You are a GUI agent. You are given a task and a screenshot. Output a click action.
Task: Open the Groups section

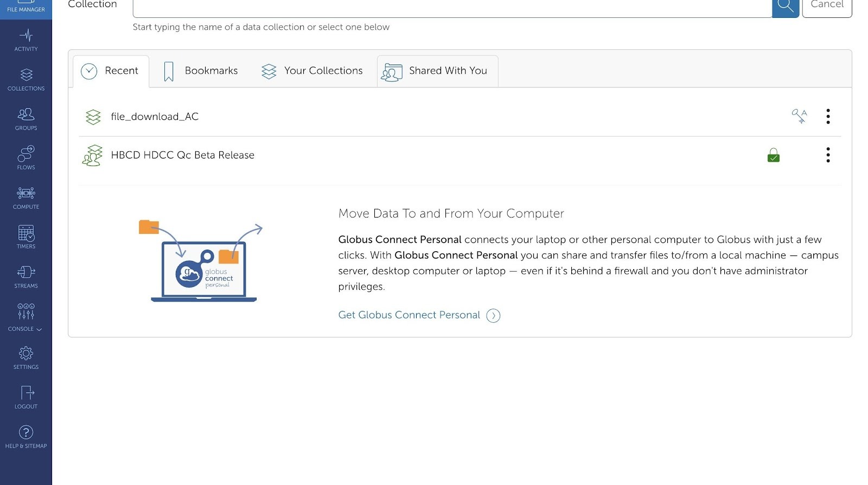pyautogui.click(x=26, y=119)
